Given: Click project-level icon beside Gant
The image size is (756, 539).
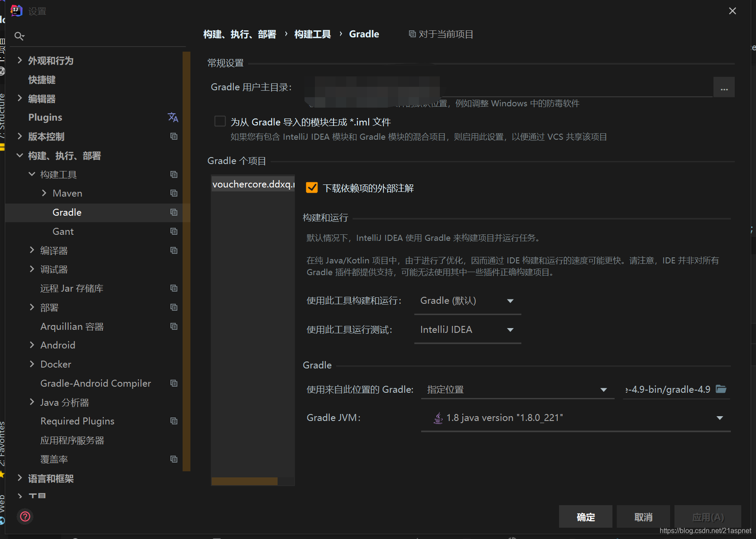Looking at the screenshot, I should (x=174, y=231).
